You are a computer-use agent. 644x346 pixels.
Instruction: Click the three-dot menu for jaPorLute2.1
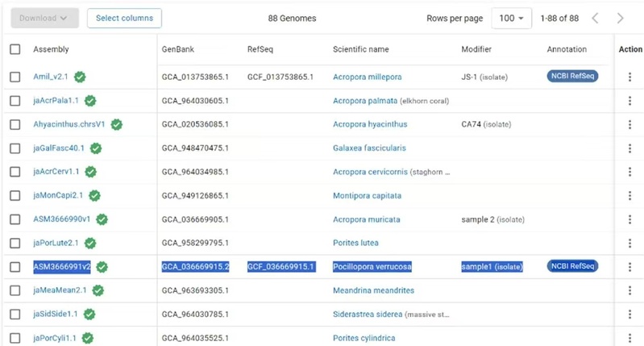629,244
